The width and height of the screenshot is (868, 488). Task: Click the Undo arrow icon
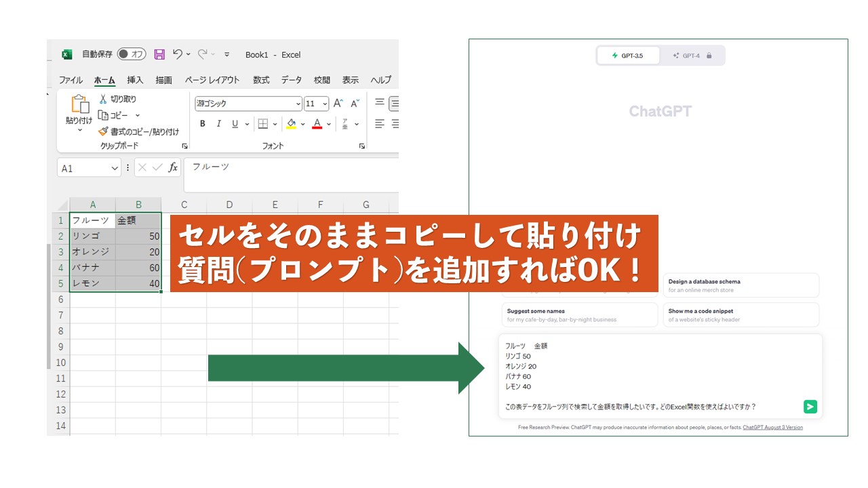coord(178,54)
